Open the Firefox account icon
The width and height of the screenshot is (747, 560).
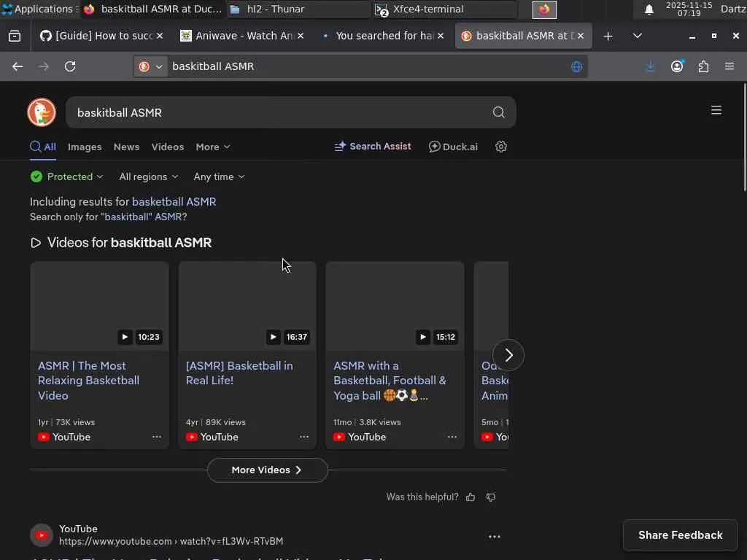click(x=677, y=66)
